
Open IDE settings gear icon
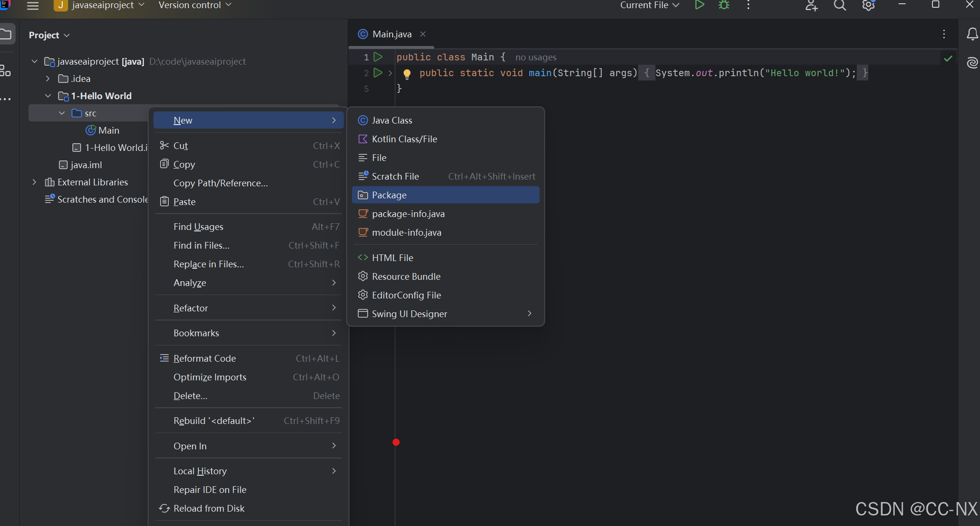click(x=868, y=5)
